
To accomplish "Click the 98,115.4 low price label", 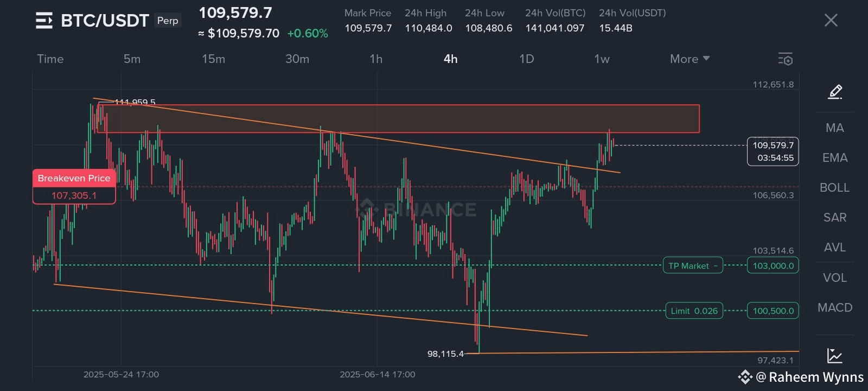I will (x=445, y=354).
